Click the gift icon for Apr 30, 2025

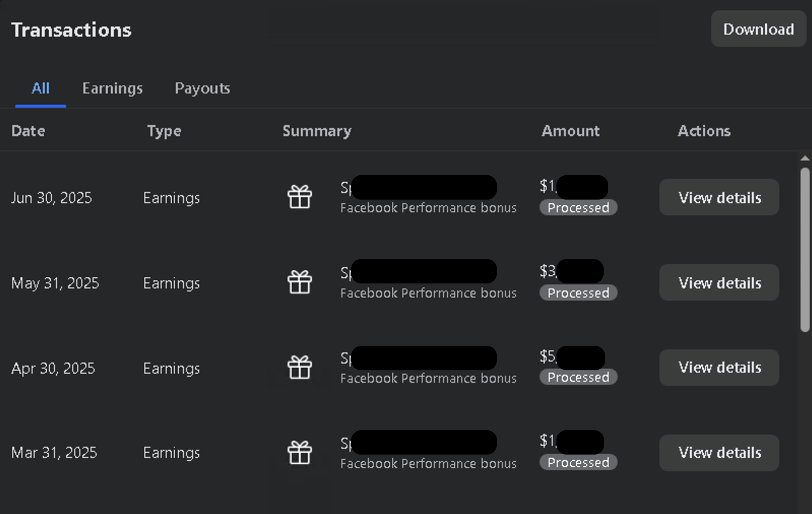[x=300, y=367]
